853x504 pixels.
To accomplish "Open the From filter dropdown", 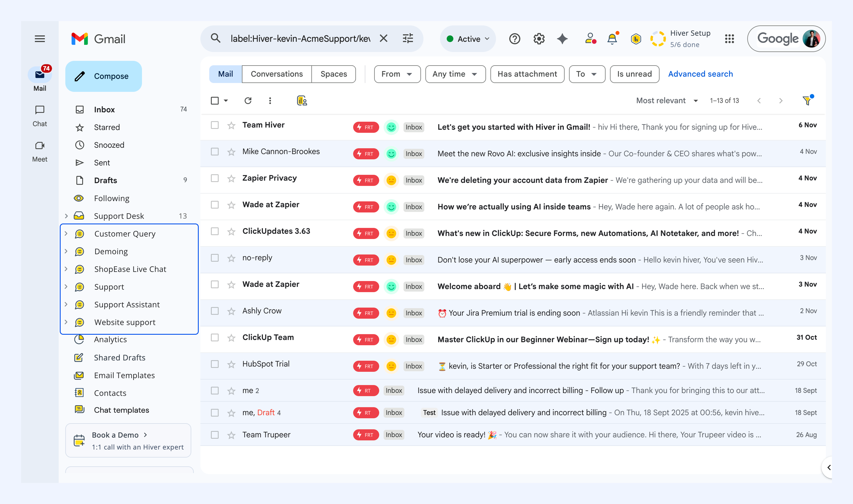I will [x=397, y=74].
